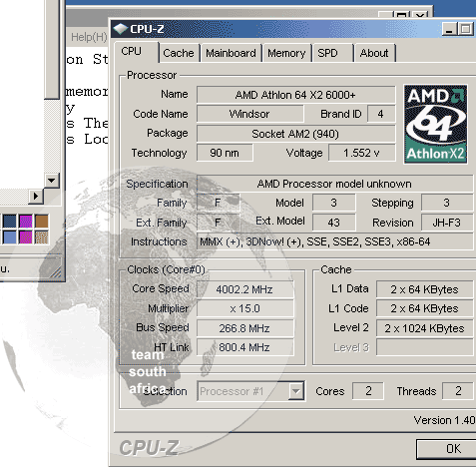Click the Voltage value 1.552 v
This screenshot has width=476, height=467.
point(362,153)
